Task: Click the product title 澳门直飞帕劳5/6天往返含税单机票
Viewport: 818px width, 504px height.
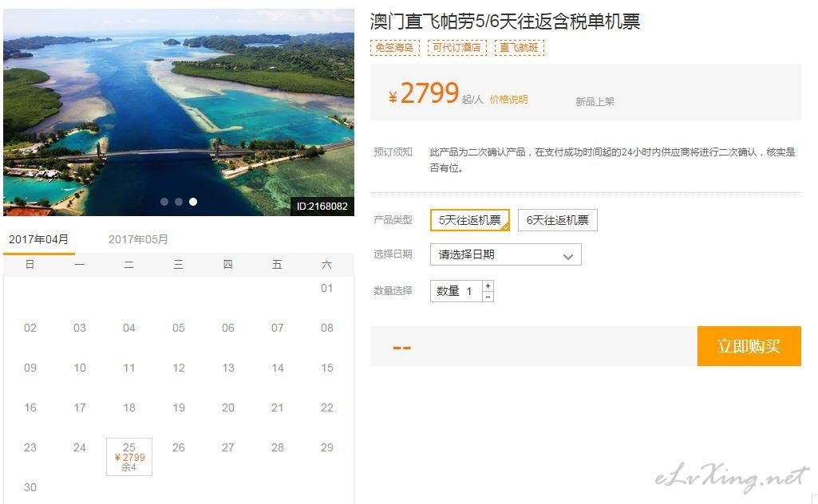Action: (x=505, y=22)
